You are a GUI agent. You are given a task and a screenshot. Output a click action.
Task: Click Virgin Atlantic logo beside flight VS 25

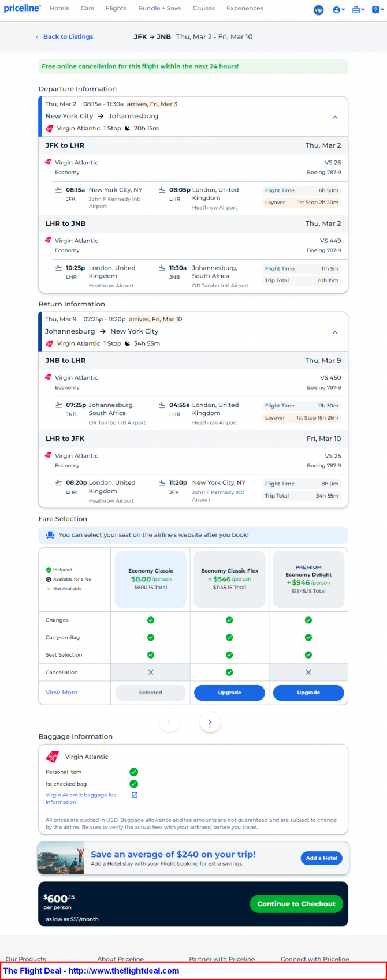(x=49, y=455)
